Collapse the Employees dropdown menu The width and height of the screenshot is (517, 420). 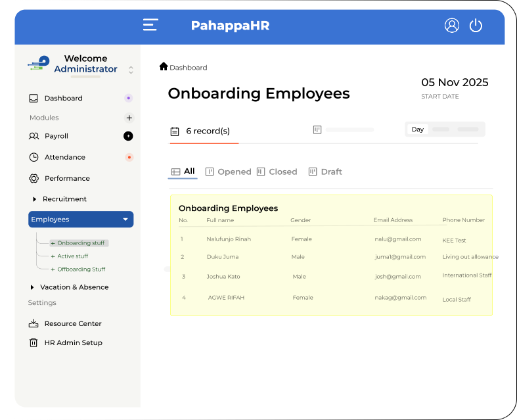(x=125, y=220)
